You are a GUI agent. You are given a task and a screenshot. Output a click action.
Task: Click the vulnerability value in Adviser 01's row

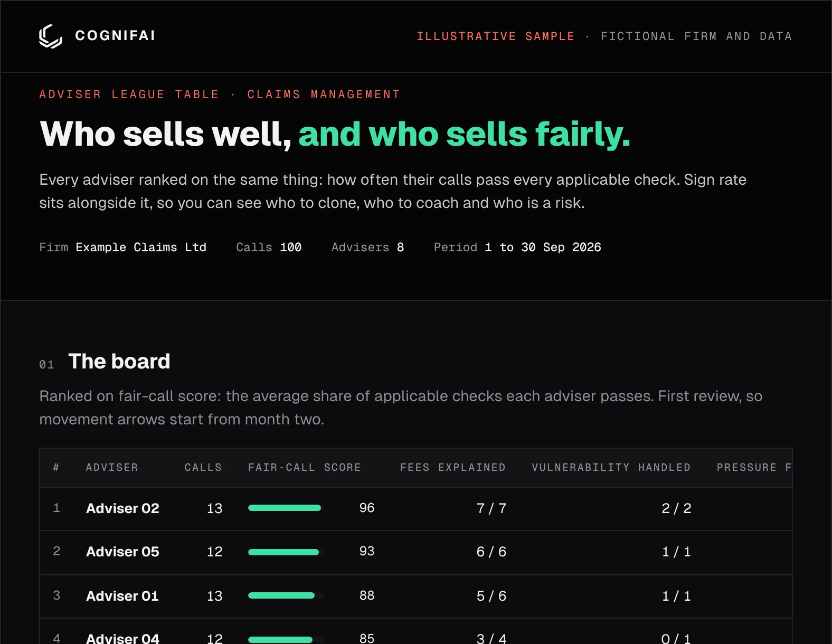(677, 596)
